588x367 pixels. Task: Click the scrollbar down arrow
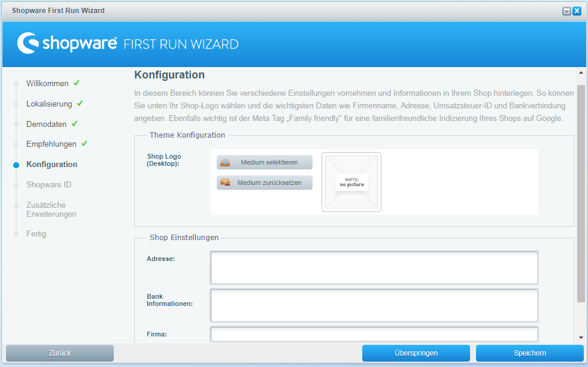[581, 338]
